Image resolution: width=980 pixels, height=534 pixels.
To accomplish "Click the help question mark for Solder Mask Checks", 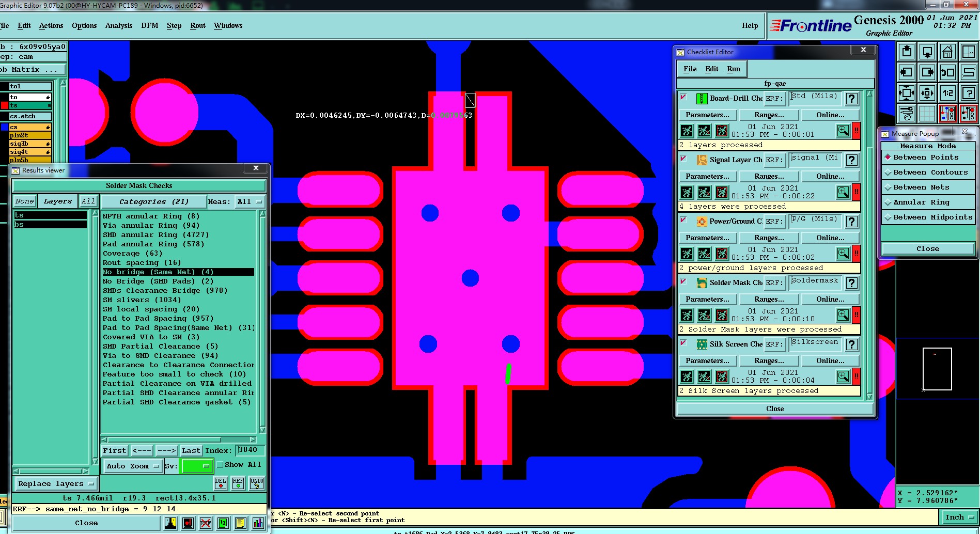I will point(851,283).
